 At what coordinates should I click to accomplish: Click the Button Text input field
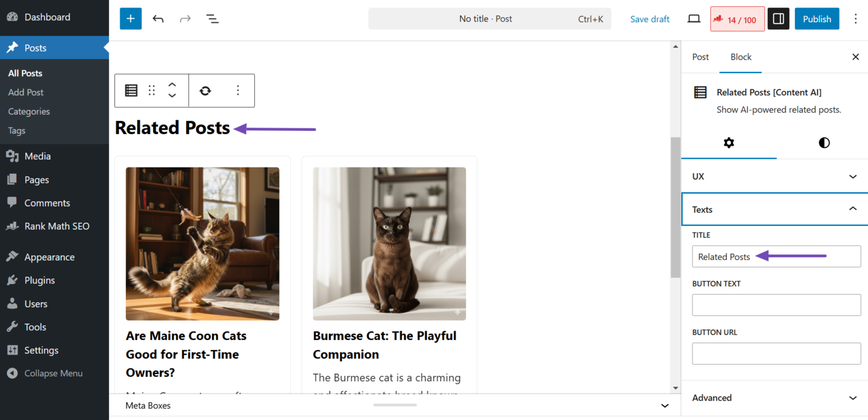[x=776, y=305]
